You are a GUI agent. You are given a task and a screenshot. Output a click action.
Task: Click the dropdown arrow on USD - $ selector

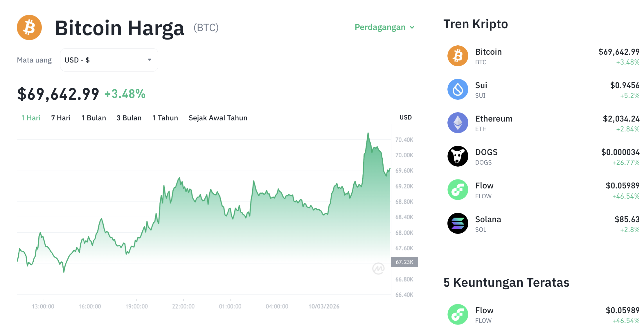150,60
